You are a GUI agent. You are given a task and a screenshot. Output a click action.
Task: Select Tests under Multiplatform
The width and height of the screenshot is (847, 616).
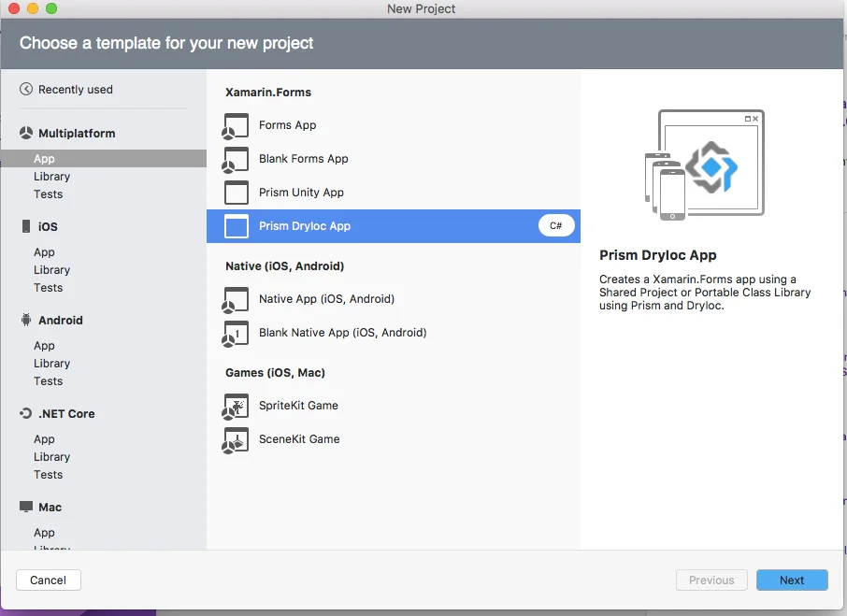coord(48,194)
